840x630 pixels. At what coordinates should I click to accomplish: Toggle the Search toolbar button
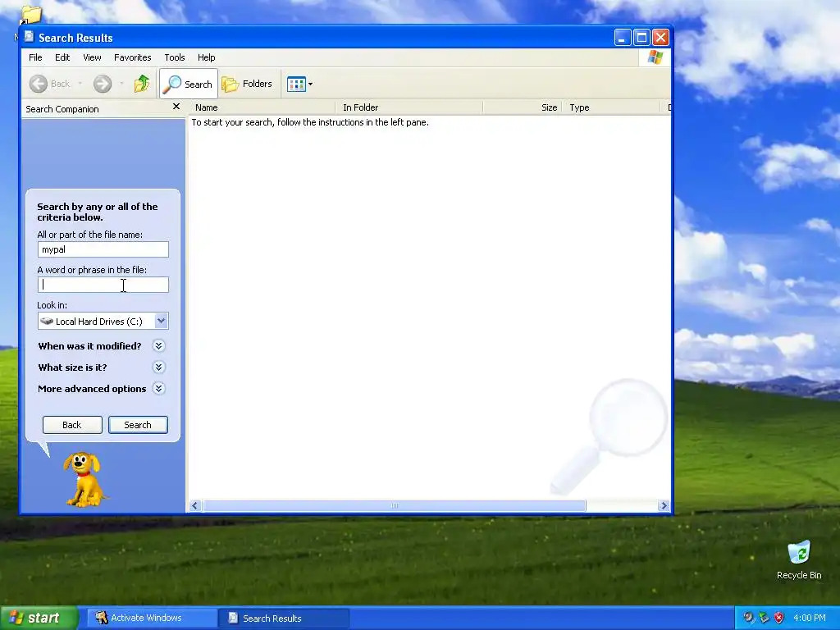coord(189,84)
